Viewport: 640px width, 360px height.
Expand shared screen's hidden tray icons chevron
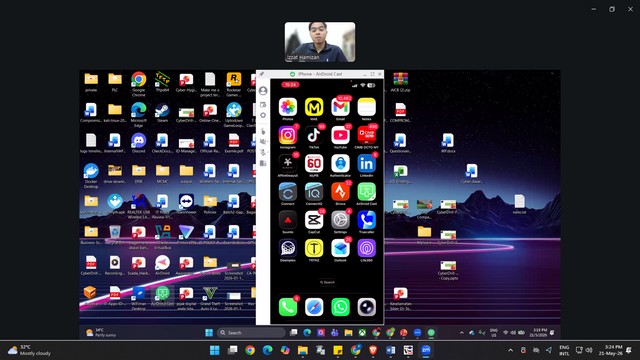(462, 333)
